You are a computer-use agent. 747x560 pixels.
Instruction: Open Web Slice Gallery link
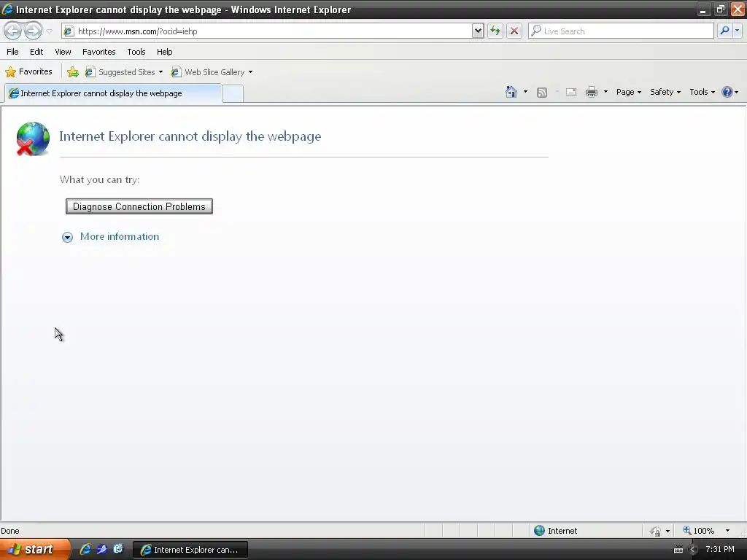coord(212,72)
